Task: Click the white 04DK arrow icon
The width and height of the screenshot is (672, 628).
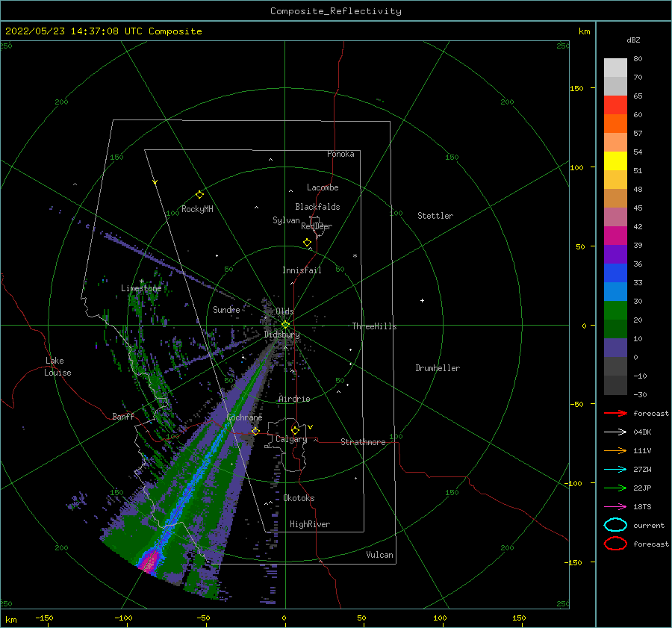Action: tap(615, 432)
